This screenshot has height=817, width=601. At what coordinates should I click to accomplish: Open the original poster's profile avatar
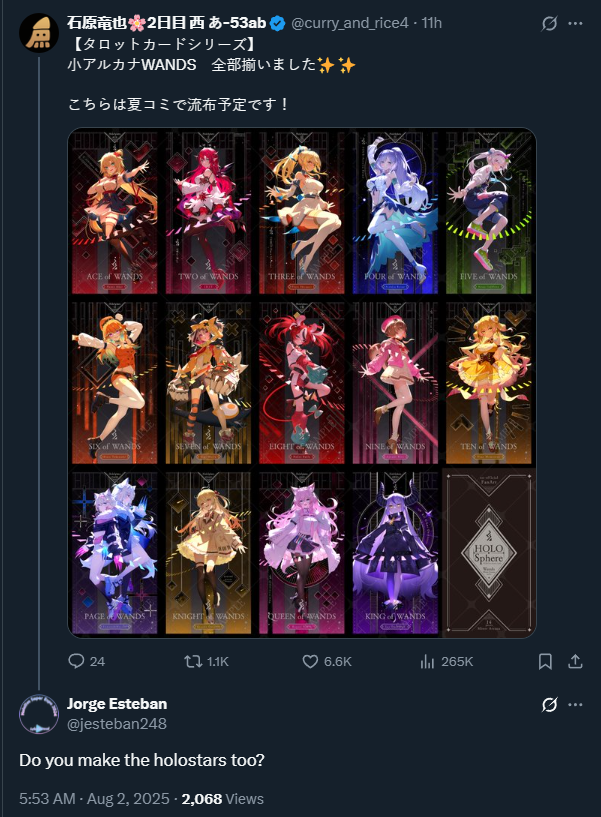[39, 33]
